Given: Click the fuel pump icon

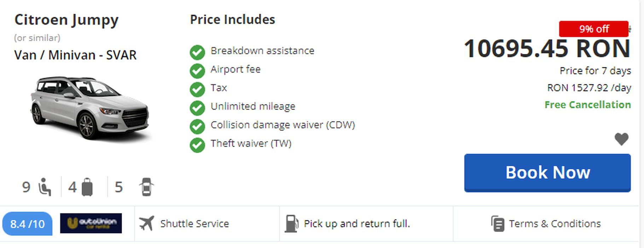Looking at the screenshot, I should (291, 224).
